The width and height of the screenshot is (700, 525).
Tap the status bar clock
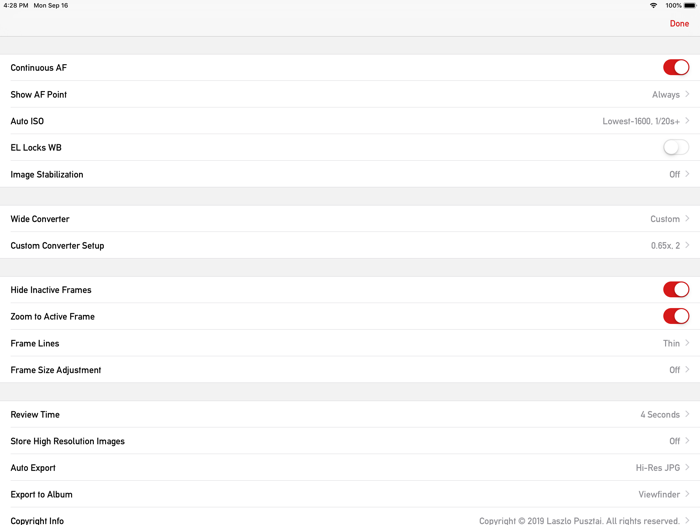pyautogui.click(x=16, y=6)
